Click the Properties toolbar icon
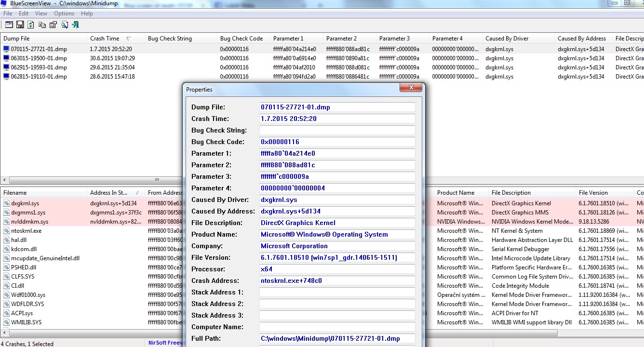 click(x=54, y=25)
